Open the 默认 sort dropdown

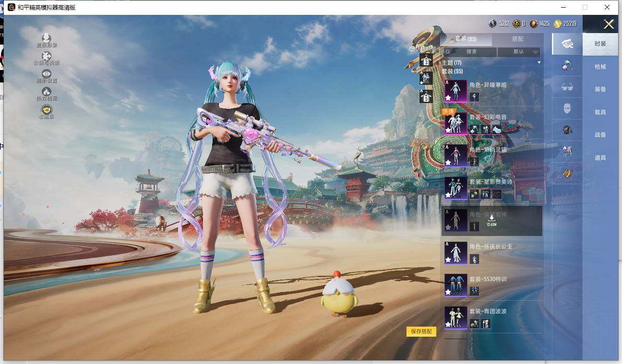point(519,51)
